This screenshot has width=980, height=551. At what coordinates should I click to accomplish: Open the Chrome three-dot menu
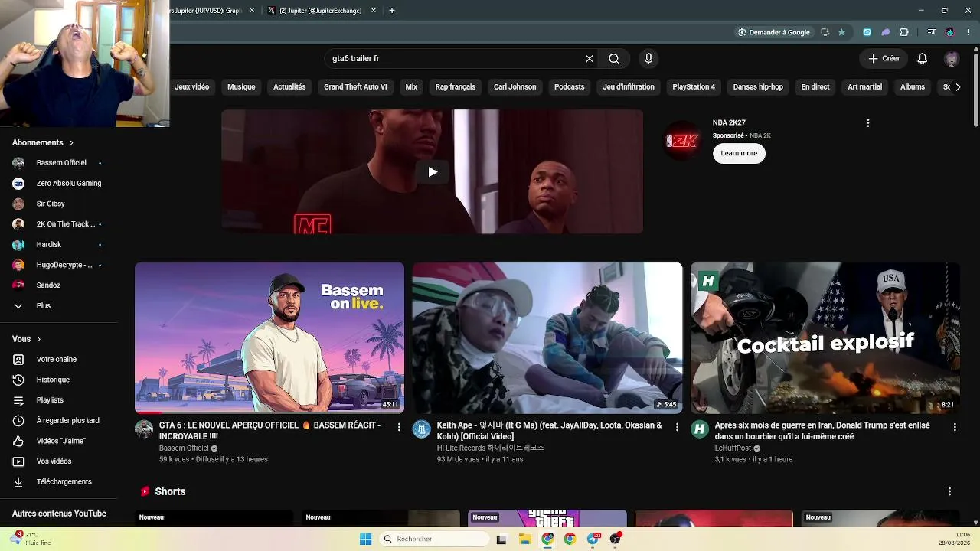point(969,32)
